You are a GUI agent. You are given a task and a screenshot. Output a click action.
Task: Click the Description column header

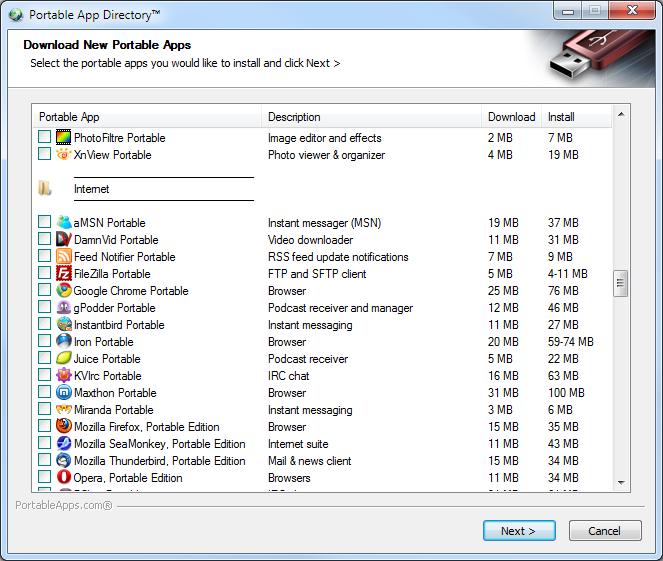pos(372,117)
